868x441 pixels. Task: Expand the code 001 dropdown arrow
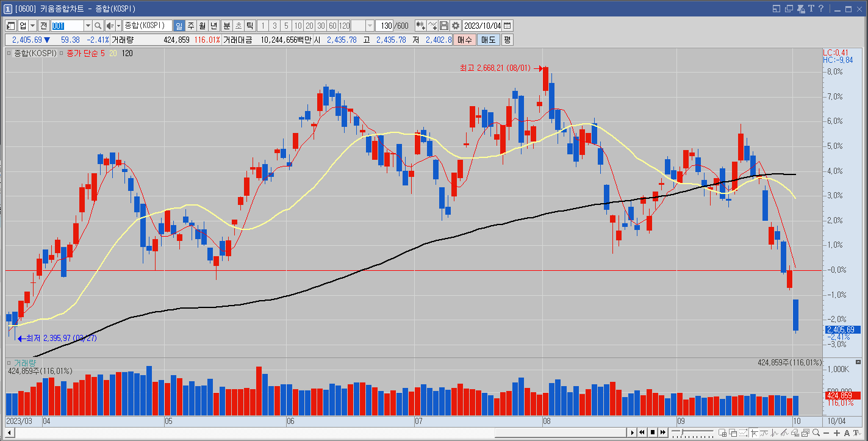point(87,26)
